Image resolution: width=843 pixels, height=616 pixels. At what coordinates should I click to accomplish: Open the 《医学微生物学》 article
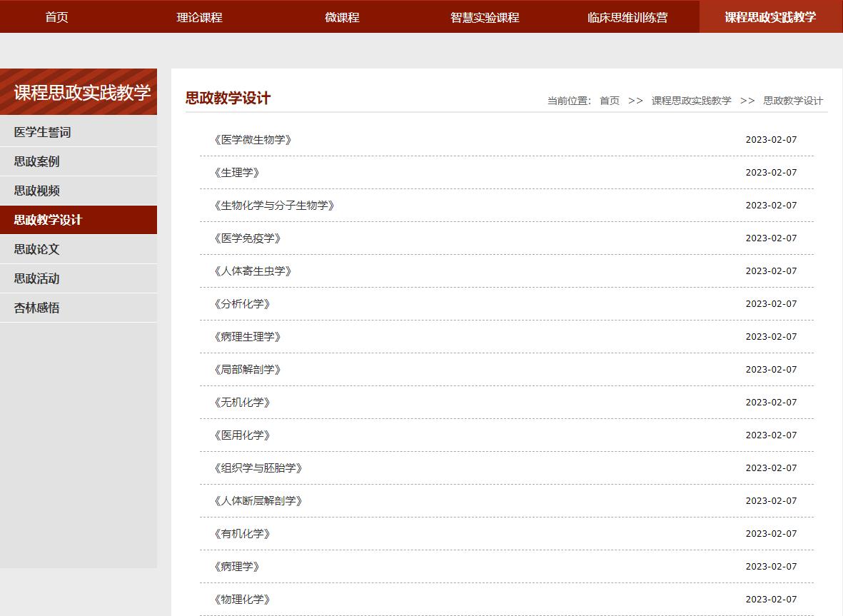click(x=251, y=139)
